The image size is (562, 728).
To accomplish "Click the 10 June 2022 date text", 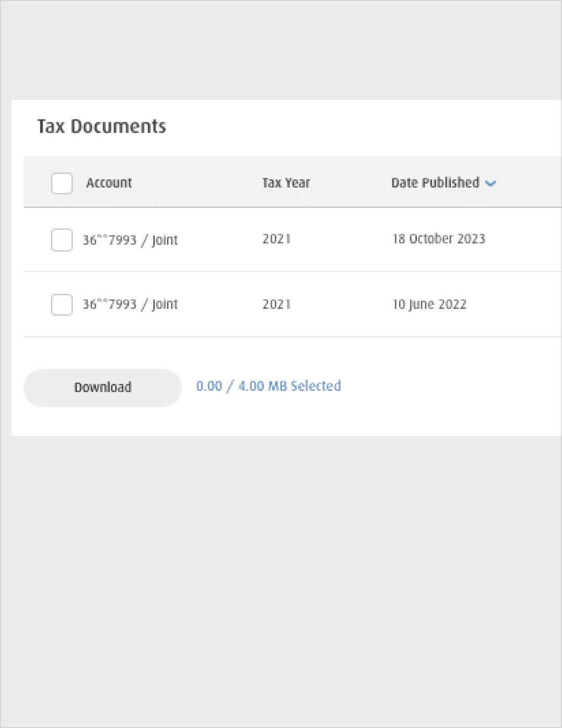I will (x=430, y=304).
